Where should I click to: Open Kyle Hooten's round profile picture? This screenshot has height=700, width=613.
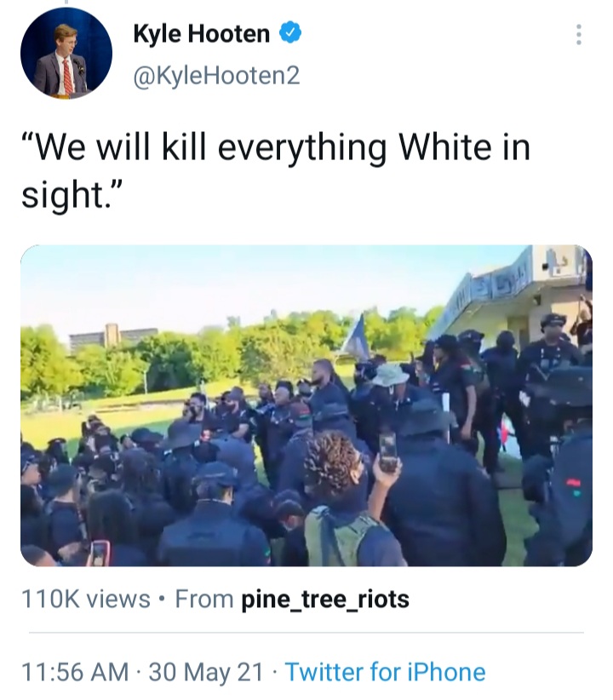coord(66,53)
